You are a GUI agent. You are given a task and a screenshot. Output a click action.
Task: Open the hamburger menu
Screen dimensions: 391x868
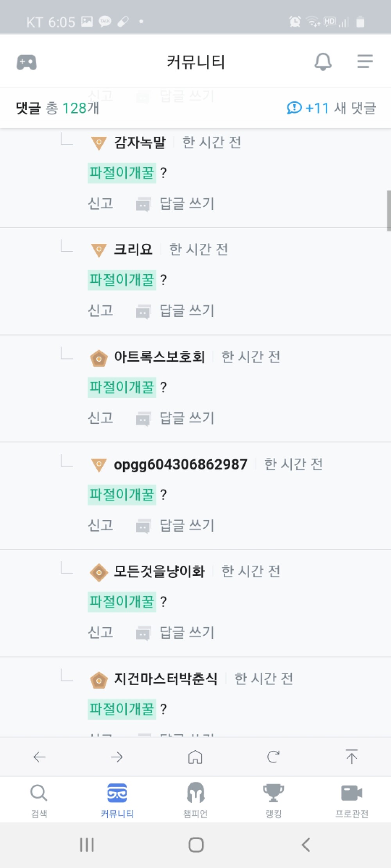[365, 61]
